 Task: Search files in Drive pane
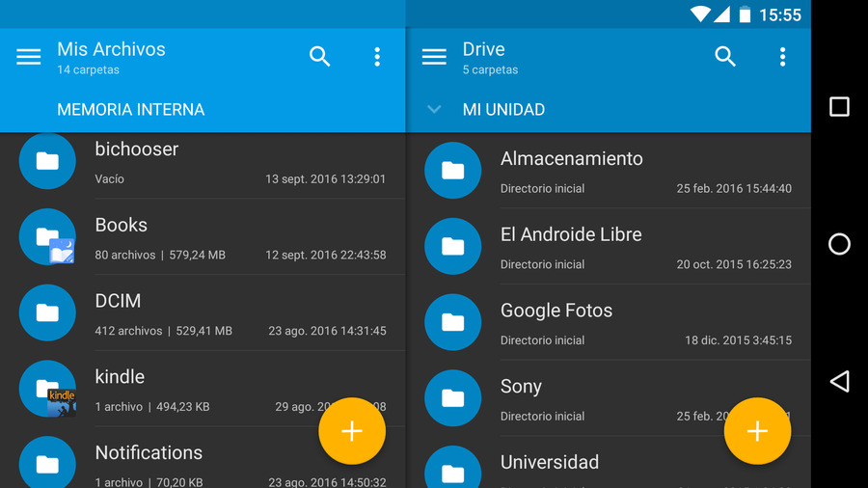pos(725,57)
